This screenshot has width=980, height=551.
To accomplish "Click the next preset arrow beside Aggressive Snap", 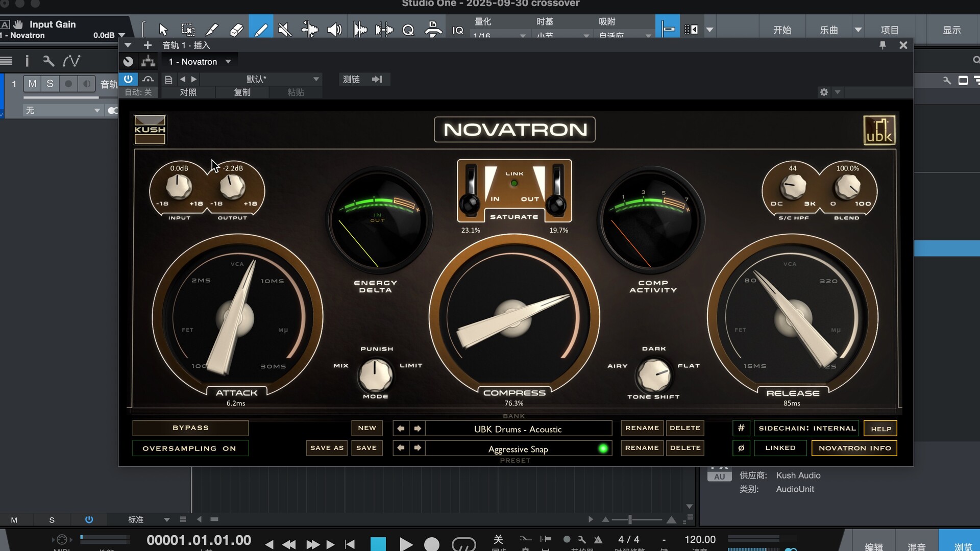I will 418,448.
